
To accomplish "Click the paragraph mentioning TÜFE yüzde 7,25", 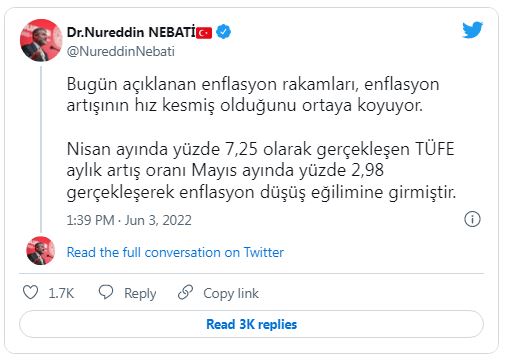I will point(261,170).
